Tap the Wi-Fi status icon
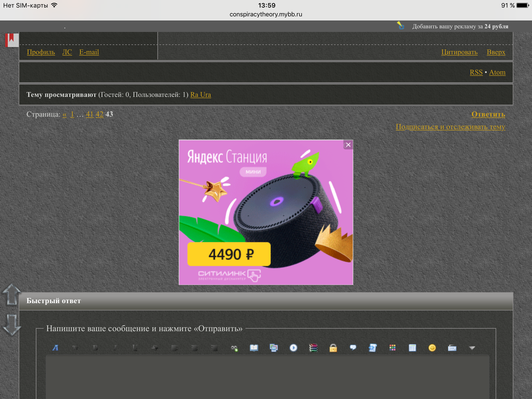This screenshot has width=532, height=399. pos(54,5)
